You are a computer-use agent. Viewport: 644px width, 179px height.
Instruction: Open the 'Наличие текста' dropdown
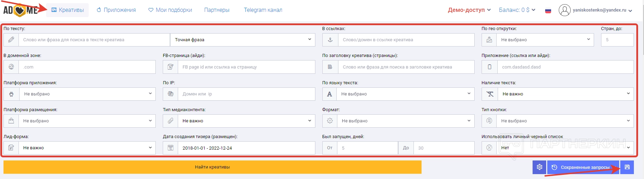565,94
